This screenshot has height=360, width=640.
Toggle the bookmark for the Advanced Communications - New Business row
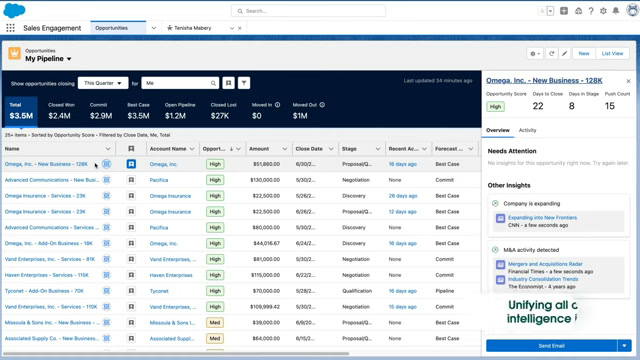click(x=131, y=180)
